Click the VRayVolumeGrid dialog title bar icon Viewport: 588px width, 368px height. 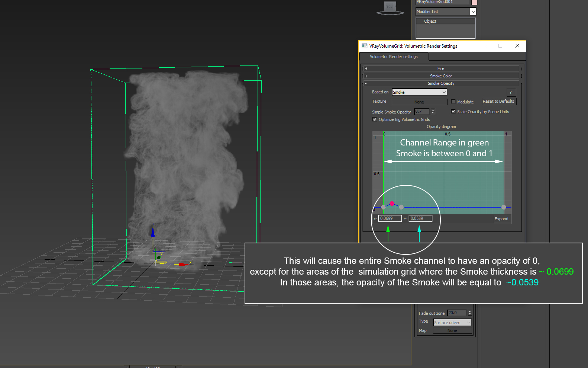click(x=364, y=46)
